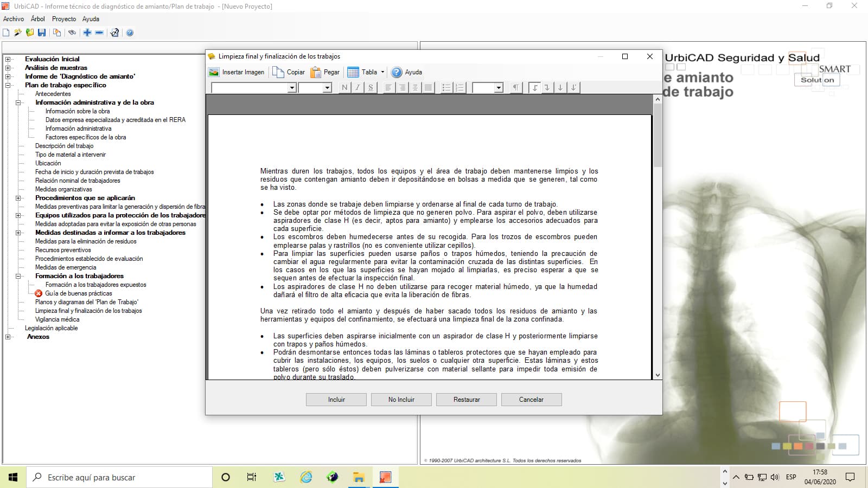Viewport: 868px width, 488px height.
Task: Click the UrbiCAD app icon in taskbar
Action: coord(385,477)
